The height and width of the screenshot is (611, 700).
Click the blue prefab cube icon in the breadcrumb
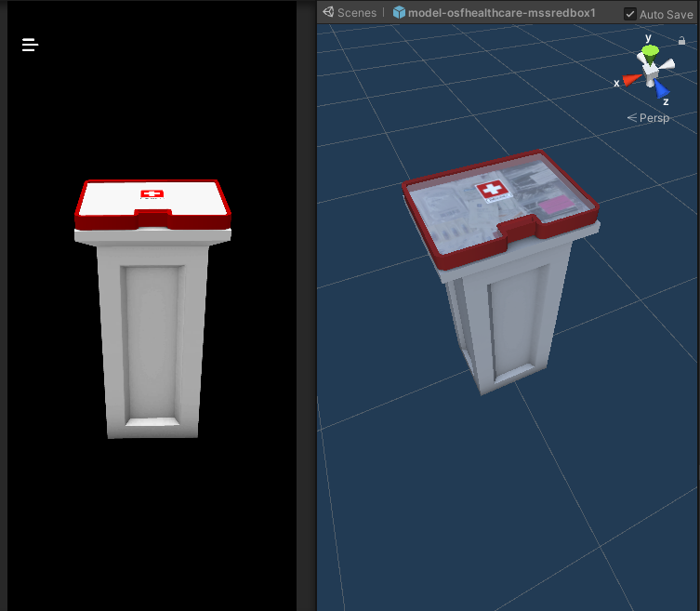pyautogui.click(x=399, y=12)
